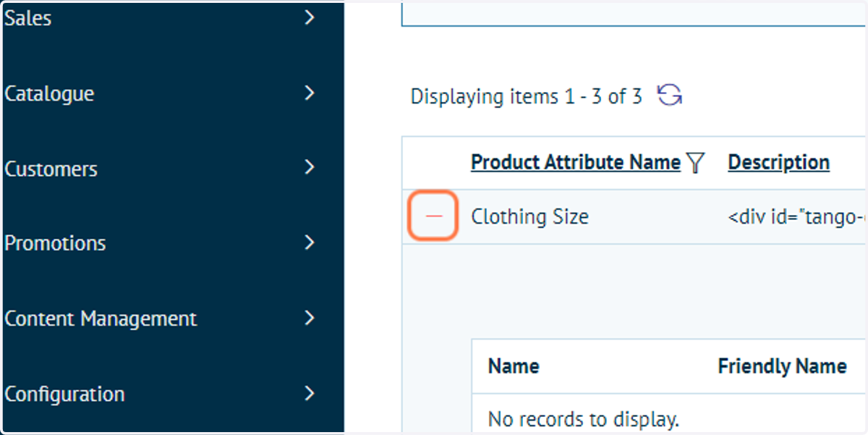Select the Clothing Size attribute name

tap(529, 216)
